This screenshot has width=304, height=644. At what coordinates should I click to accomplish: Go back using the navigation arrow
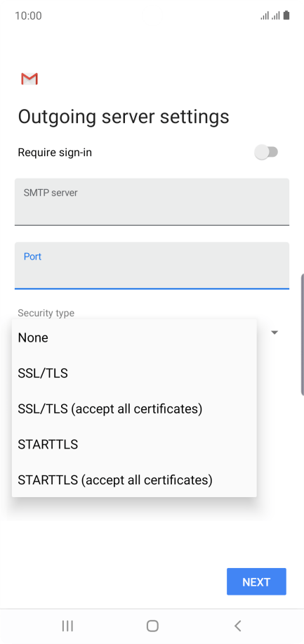[x=237, y=626]
